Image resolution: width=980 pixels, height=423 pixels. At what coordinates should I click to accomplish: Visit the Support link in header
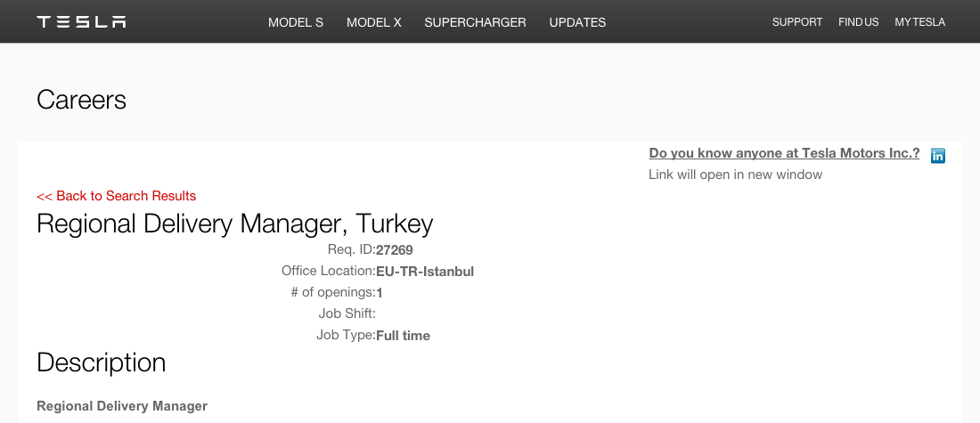(796, 22)
